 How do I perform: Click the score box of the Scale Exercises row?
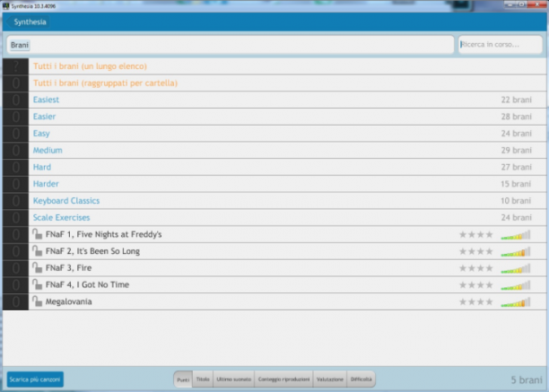pyautogui.click(x=16, y=217)
